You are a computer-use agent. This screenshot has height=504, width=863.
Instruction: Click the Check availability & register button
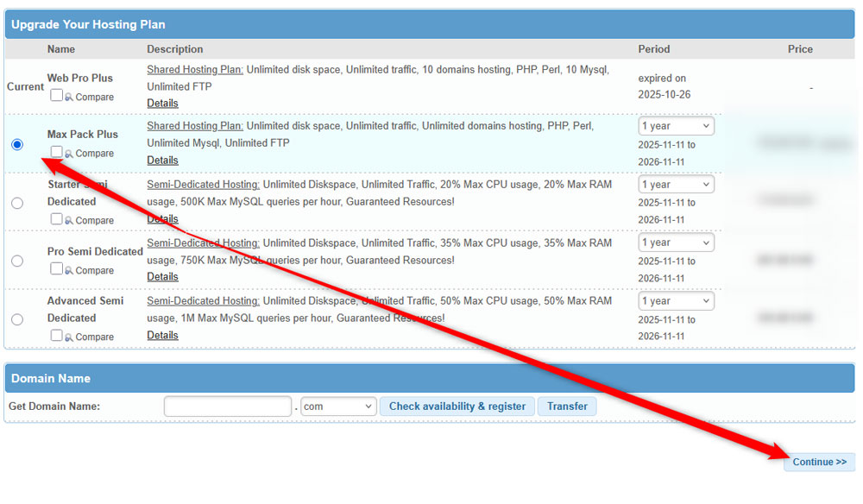(457, 406)
